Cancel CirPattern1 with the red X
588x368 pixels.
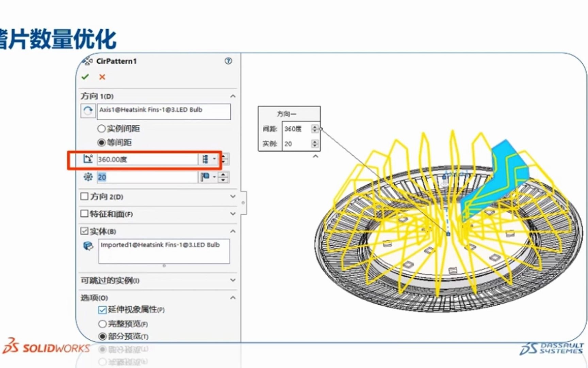point(102,77)
